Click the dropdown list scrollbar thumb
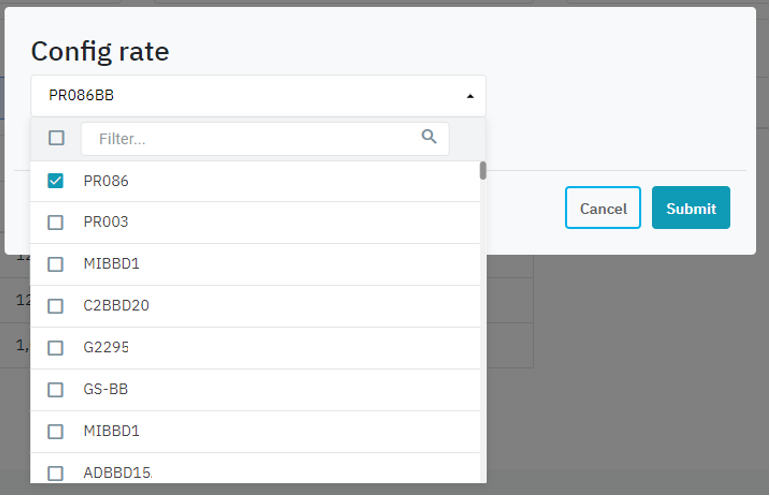The image size is (770, 497). [x=483, y=170]
